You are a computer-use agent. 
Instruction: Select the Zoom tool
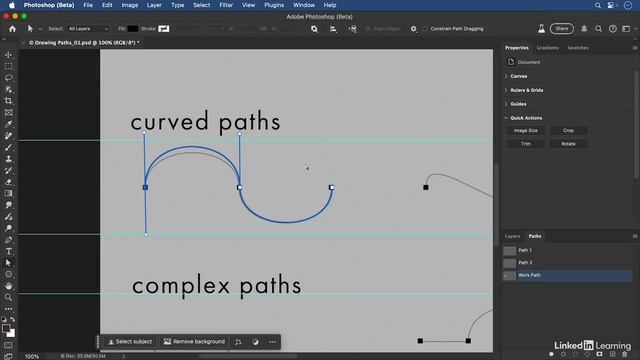click(8, 297)
